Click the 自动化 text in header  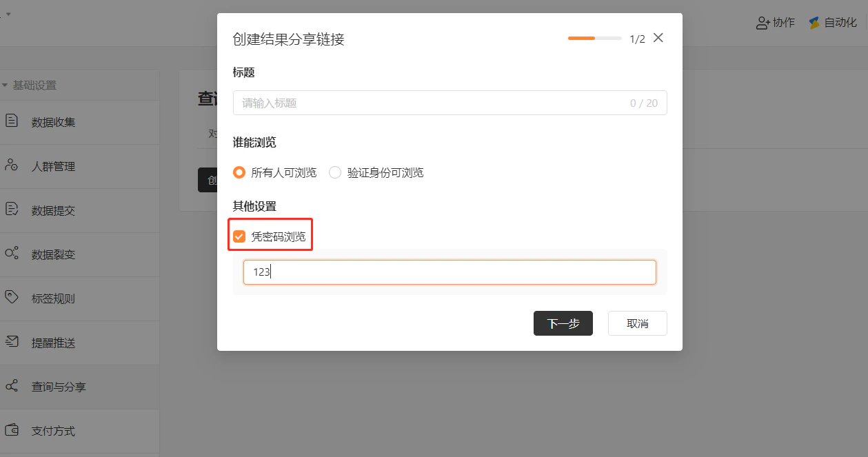pyautogui.click(x=840, y=23)
